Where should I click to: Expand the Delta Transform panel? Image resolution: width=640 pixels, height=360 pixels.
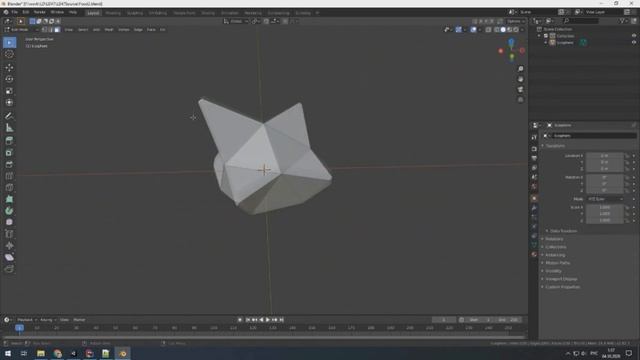[x=563, y=231]
